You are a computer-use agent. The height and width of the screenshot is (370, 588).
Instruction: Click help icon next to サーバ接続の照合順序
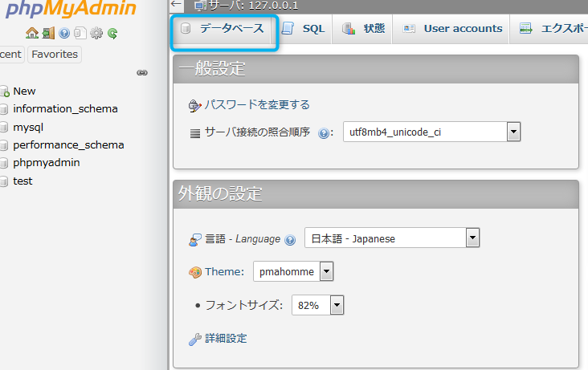click(x=323, y=132)
